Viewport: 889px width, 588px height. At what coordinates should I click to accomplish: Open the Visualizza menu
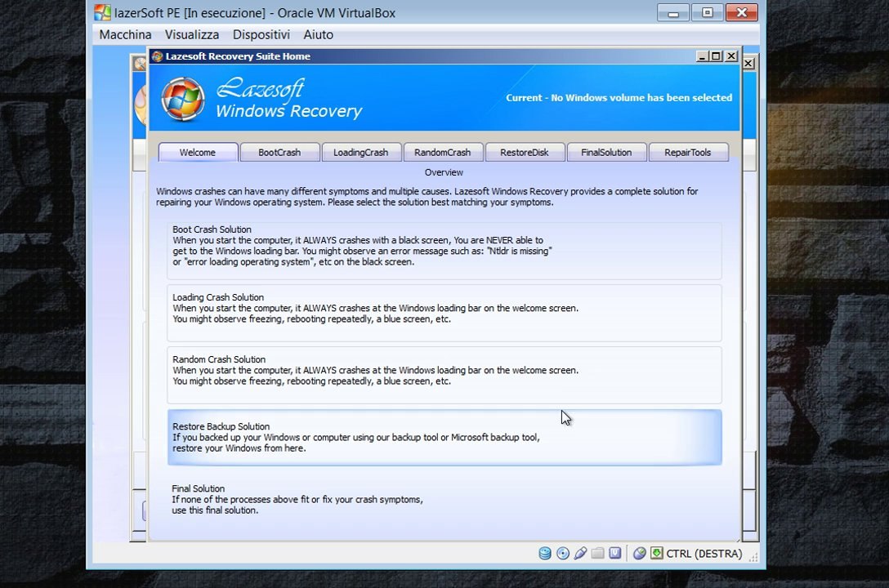[x=192, y=34]
